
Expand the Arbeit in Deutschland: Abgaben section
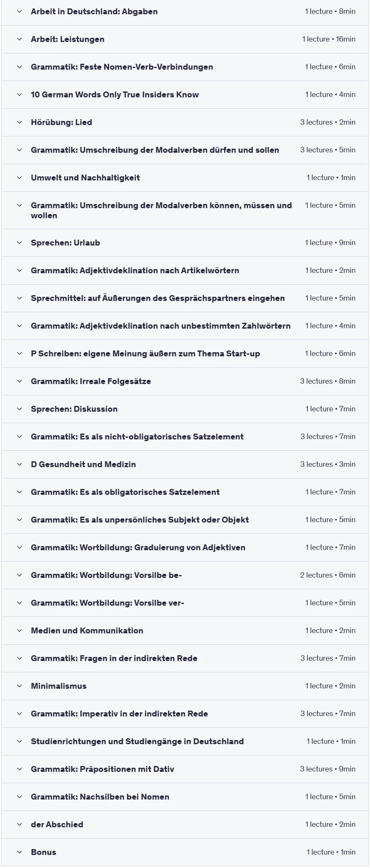[x=185, y=12]
